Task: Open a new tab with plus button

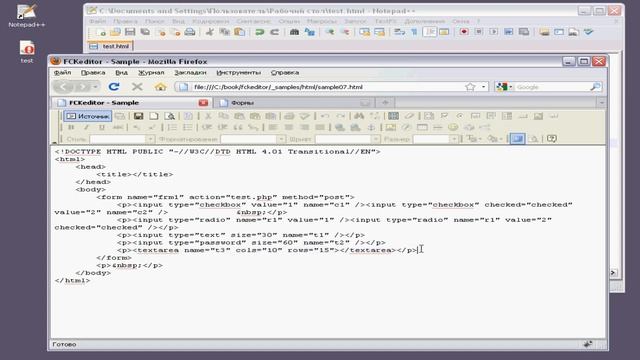Action: tap(385, 102)
